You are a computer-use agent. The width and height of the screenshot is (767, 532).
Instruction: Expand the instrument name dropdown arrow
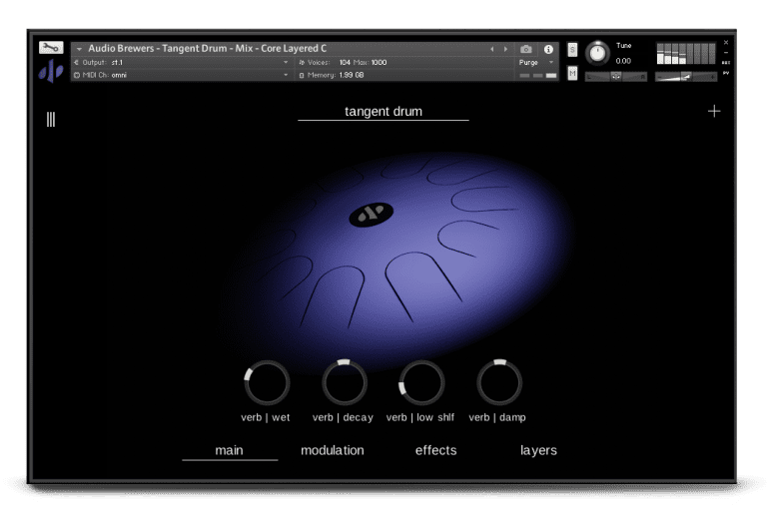79,49
